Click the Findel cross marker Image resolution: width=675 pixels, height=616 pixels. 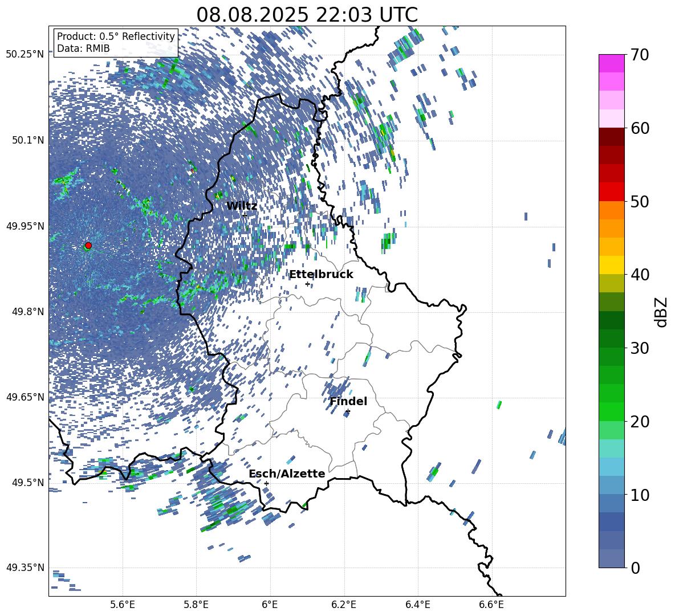[x=348, y=411]
